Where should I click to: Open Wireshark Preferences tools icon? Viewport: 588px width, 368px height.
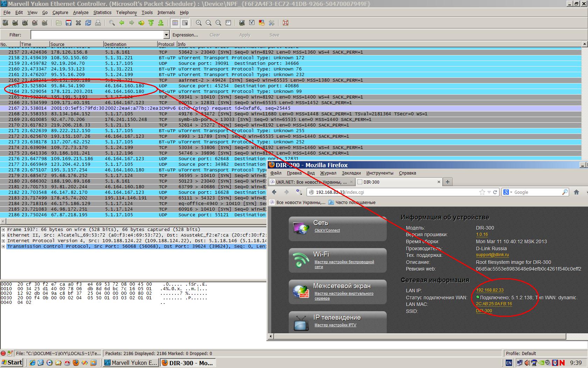click(x=272, y=23)
